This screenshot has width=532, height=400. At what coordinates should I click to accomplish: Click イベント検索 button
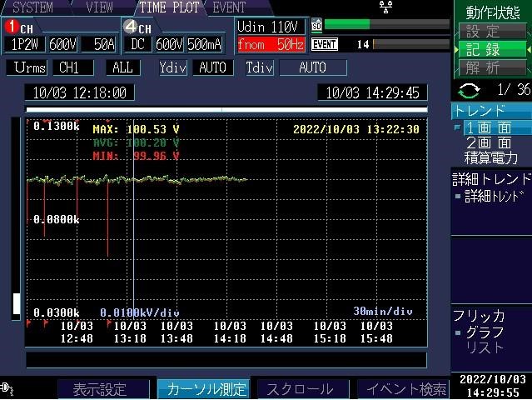[405, 389]
